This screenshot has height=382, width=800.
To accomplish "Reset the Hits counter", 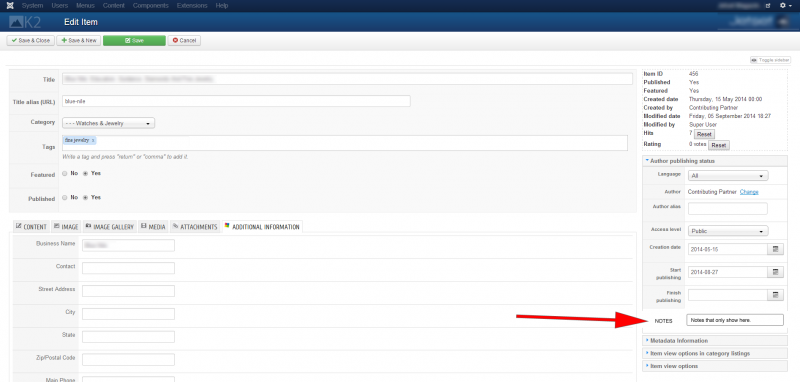I will point(704,134).
